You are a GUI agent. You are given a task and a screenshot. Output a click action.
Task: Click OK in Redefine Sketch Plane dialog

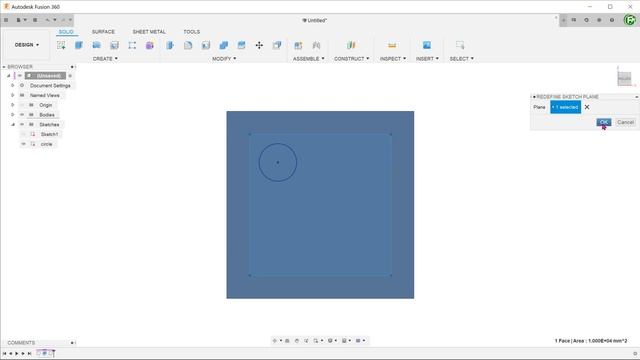point(604,122)
